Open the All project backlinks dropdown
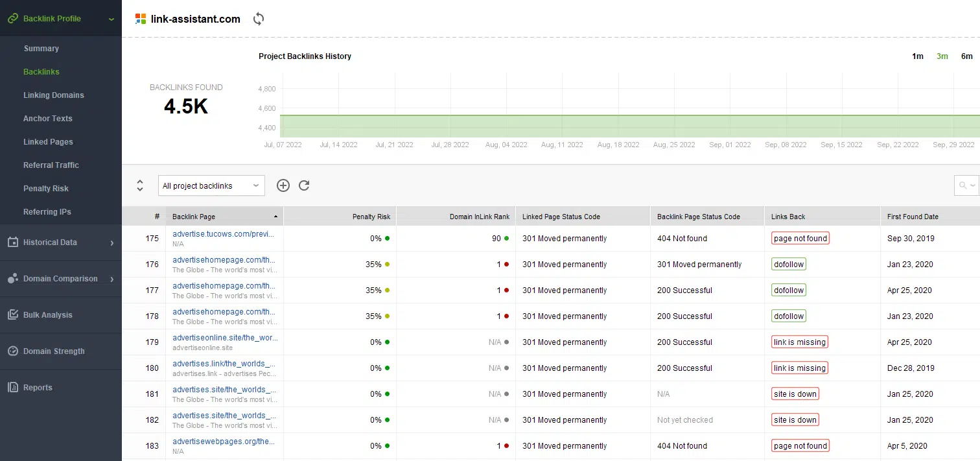980x461 pixels. point(211,185)
